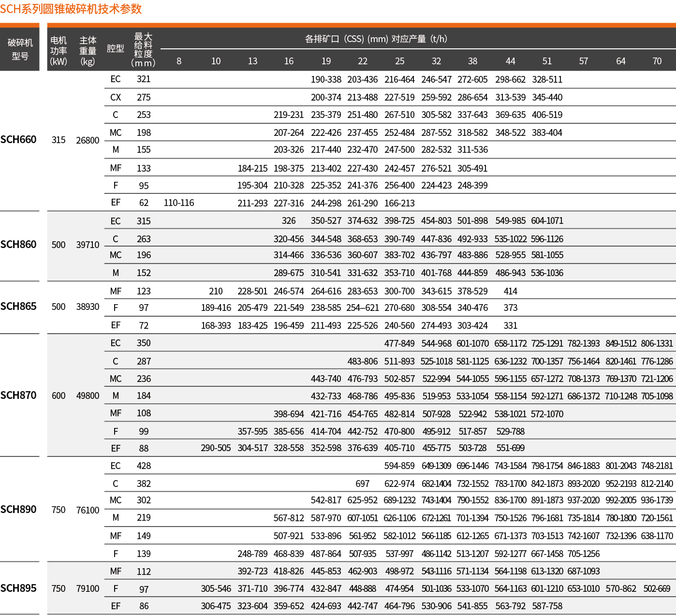Click the capacity cell '705-1256'
The width and height of the screenshot is (676, 616).
click(584, 554)
